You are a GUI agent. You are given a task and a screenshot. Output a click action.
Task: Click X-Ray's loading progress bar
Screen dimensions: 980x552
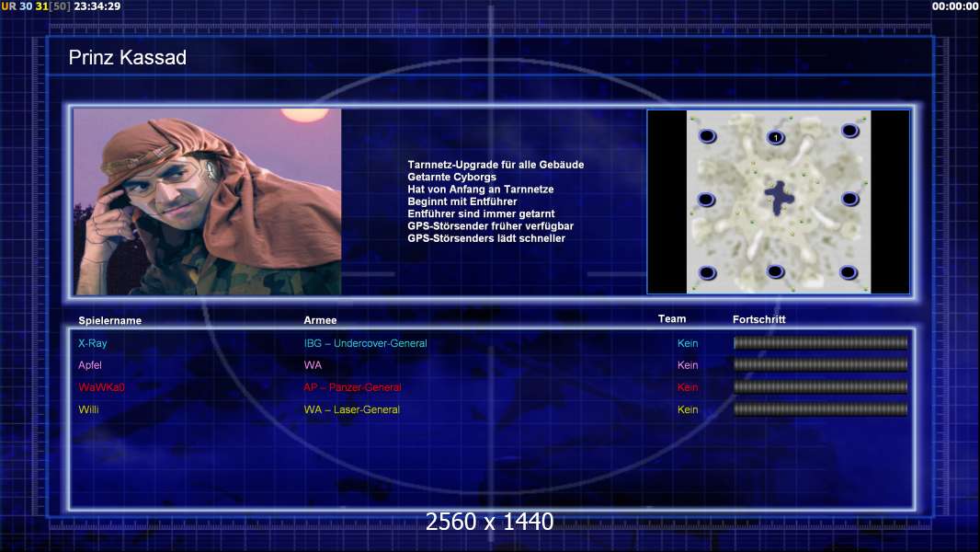tap(820, 343)
